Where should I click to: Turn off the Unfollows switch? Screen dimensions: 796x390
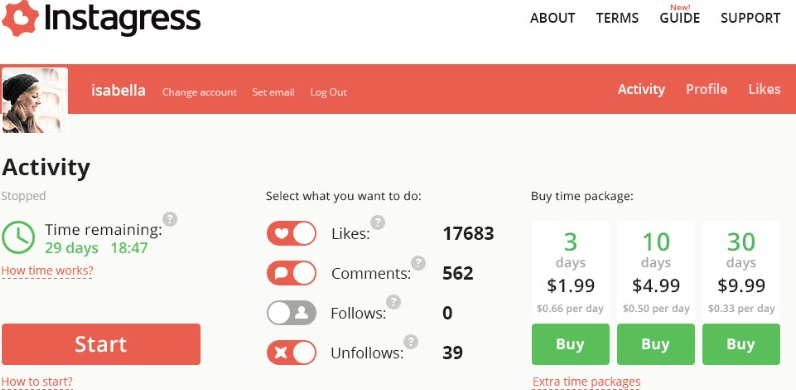(291, 352)
